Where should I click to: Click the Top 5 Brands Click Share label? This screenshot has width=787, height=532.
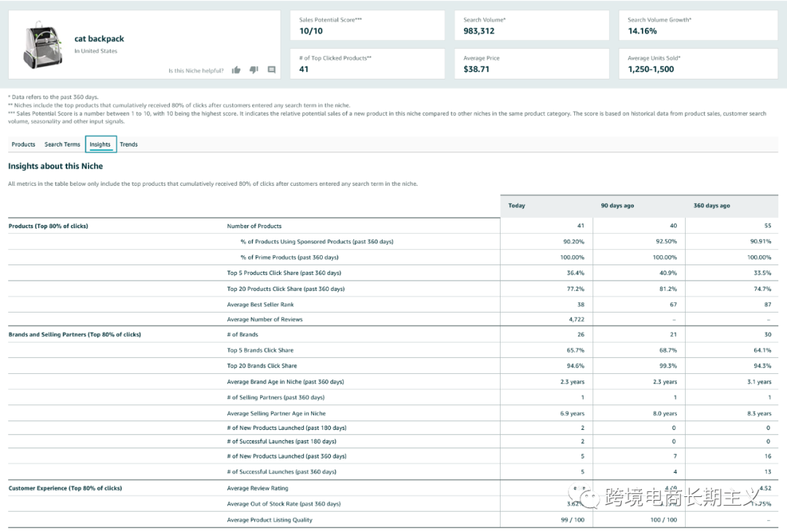(260, 350)
